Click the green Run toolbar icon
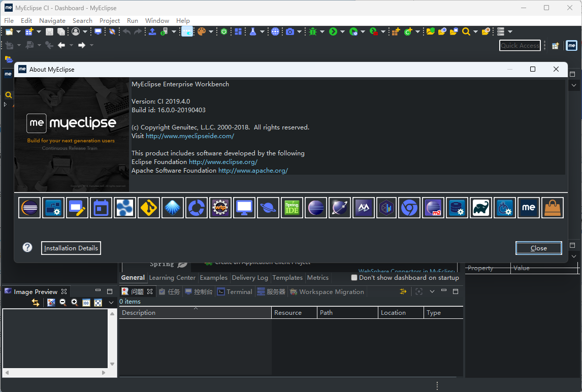582x392 pixels. tap(333, 32)
